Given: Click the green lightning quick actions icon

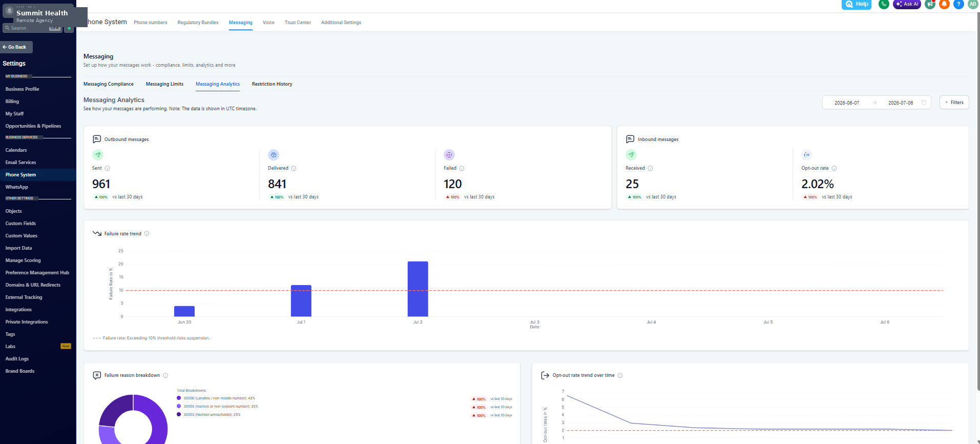Looking at the screenshot, I should click(69, 28).
